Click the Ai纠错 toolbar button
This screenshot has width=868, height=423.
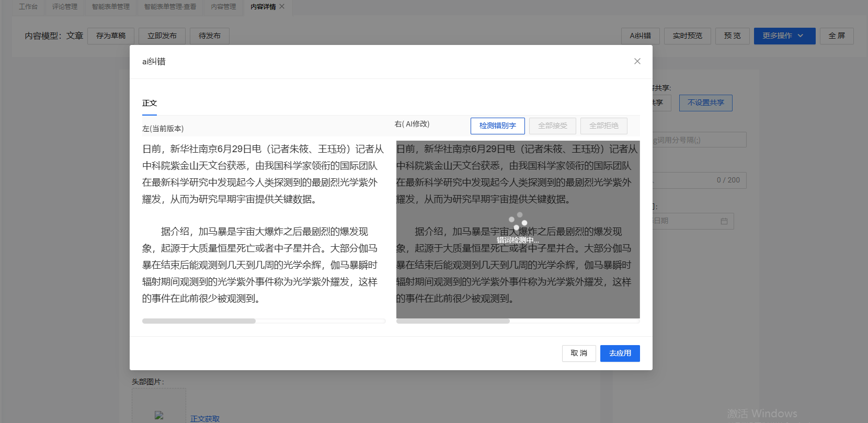(x=640, y=36)
